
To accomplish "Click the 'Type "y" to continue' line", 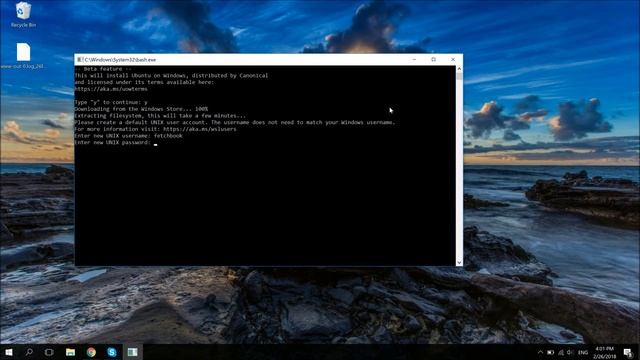I will point(111,102).
